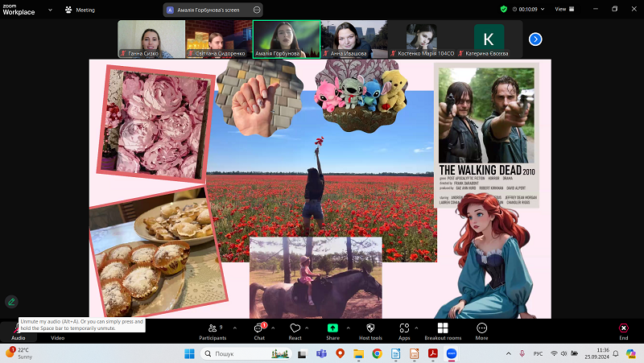Toggle the Video camera button
The height and width of the screenshot is (363, 644).
coord(57,337)
